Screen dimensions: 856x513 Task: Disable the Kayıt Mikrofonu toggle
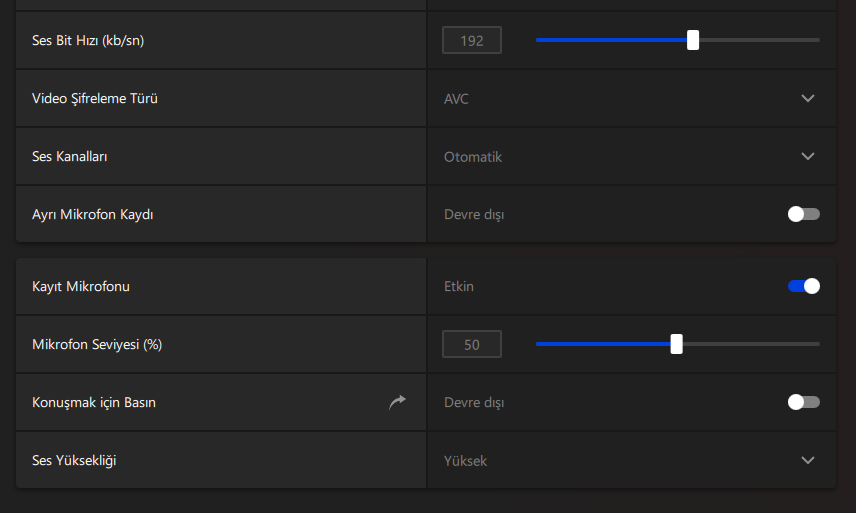click(803, 286)
